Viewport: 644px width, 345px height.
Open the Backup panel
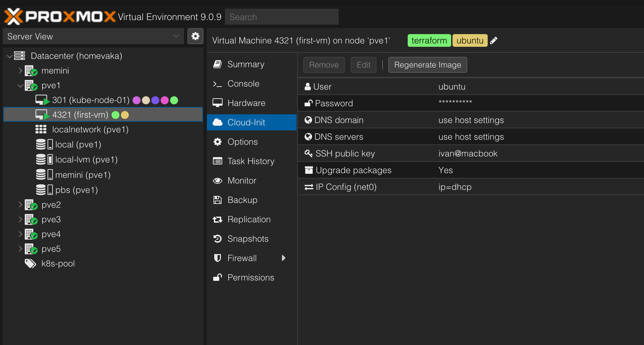242,200
